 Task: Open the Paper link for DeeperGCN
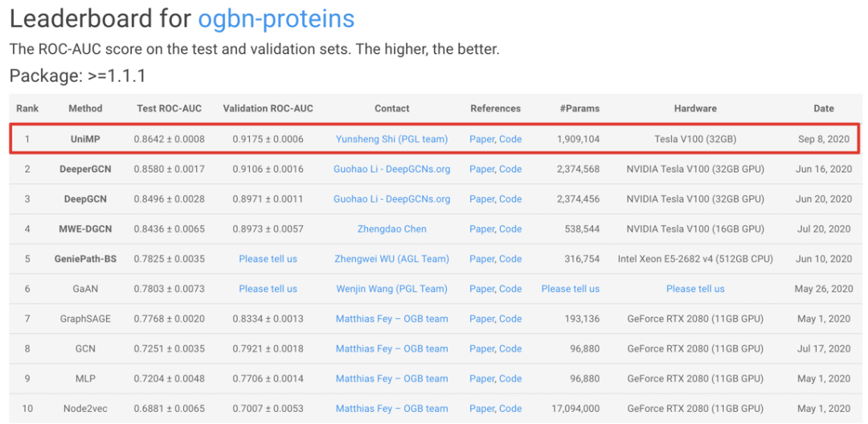click(x=481, y=169)
